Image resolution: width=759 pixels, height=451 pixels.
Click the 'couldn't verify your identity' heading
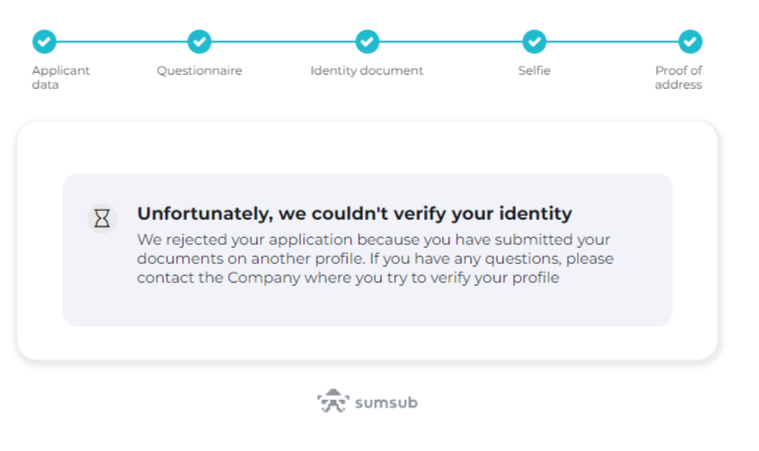coord(354,213)
